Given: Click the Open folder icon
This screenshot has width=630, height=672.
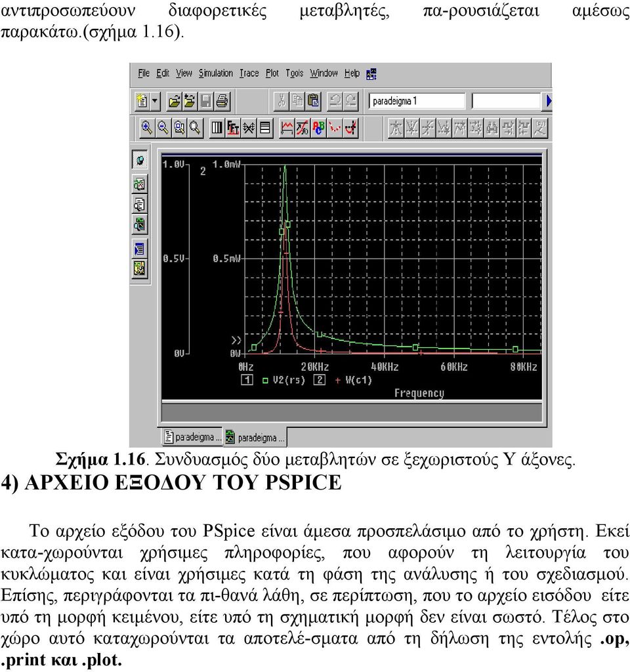Looking at the screenshot, I should tap(174, 101).
